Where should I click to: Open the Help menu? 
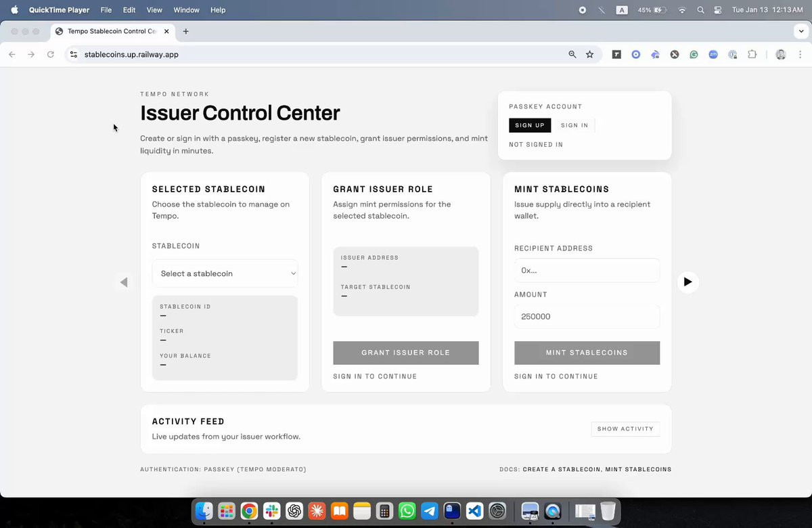[x=218, y=10]
